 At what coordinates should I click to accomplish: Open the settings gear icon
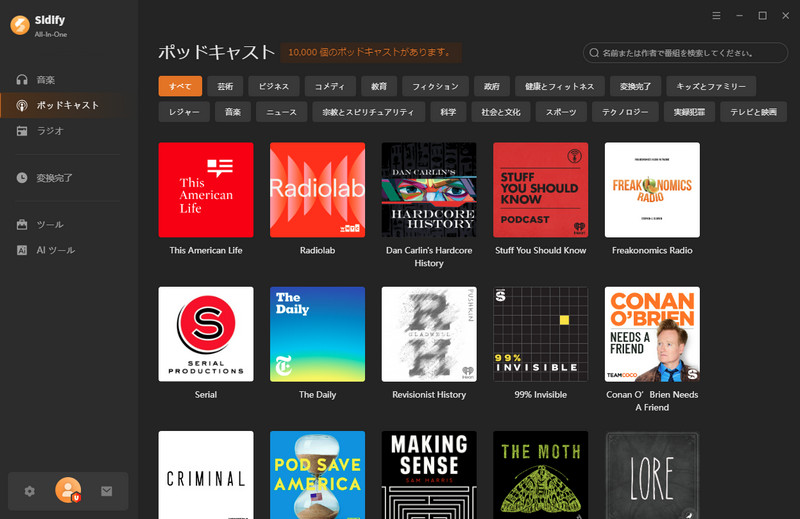click(x=30, y=491)
